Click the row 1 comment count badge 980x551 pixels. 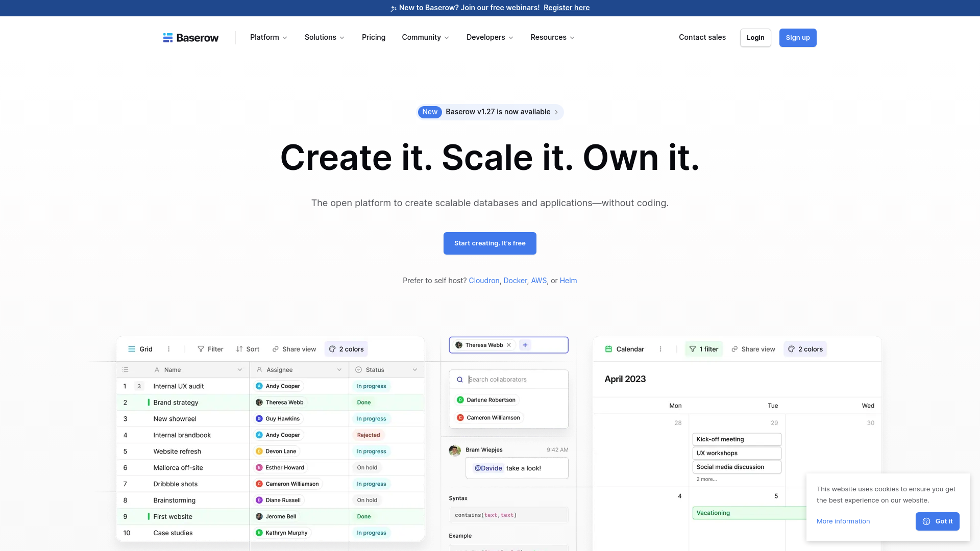pyautogui.click(x=139, y=386)
